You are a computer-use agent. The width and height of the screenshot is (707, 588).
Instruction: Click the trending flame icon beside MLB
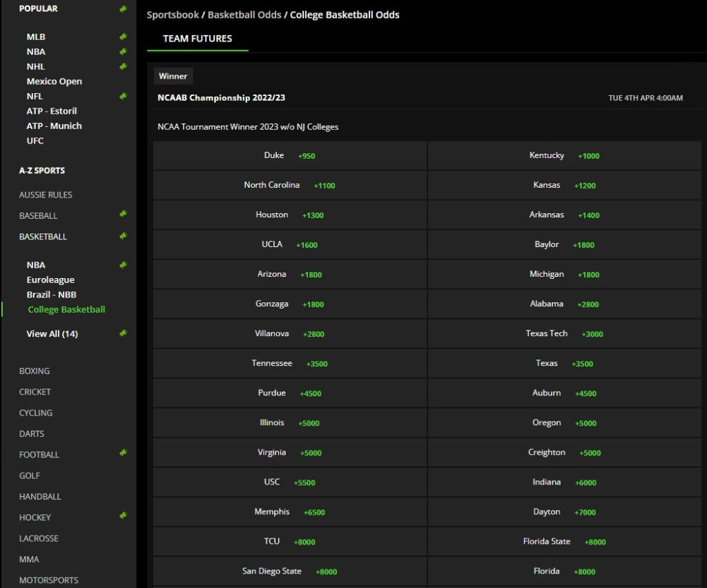(x=124, y=37)
